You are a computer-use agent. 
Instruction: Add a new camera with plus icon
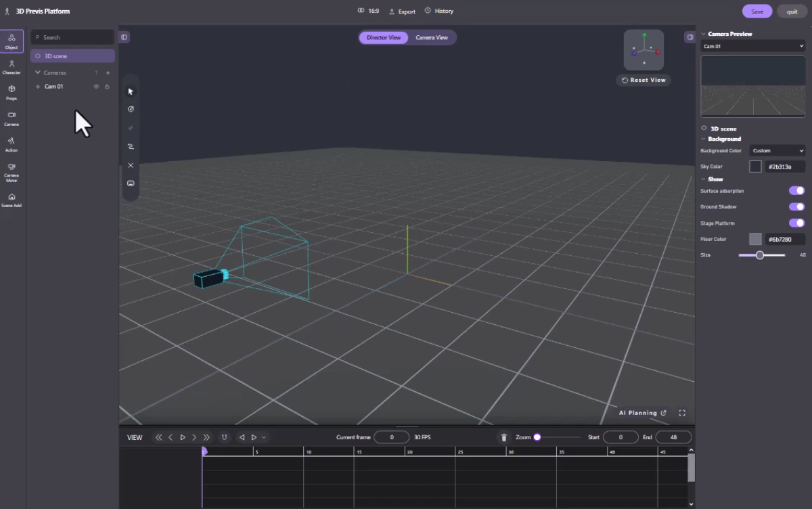click(108, 72)
